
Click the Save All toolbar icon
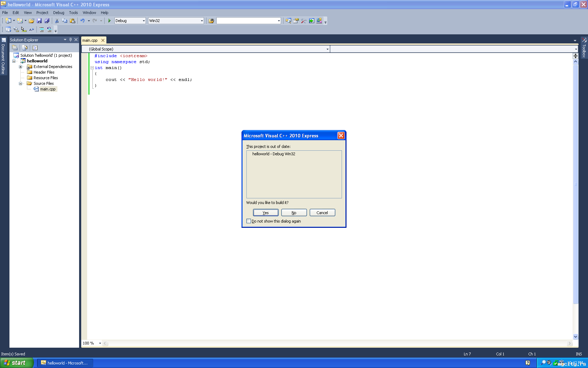tap(47, 21)
